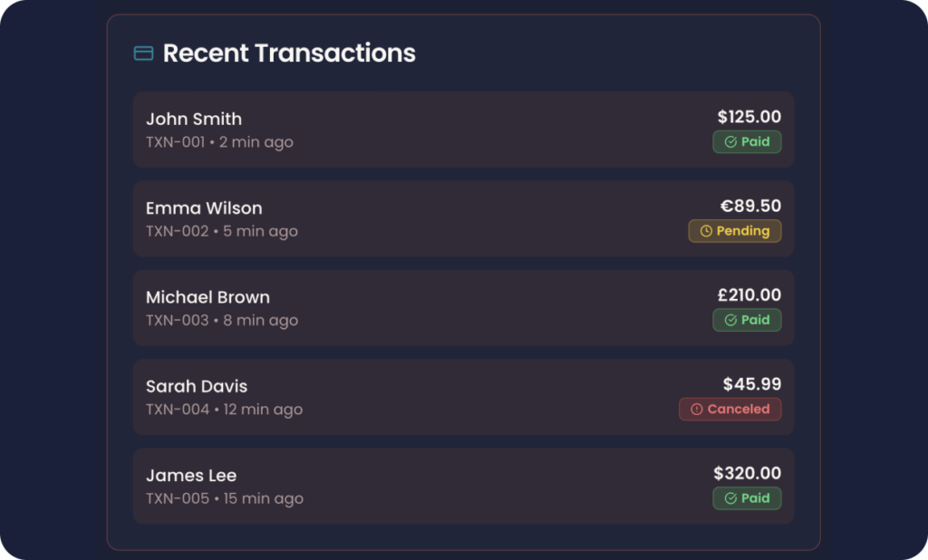The image size is (928, 560).
Task: Click the clock icon in the Pending badge
Action: click(x=706, y=231)
